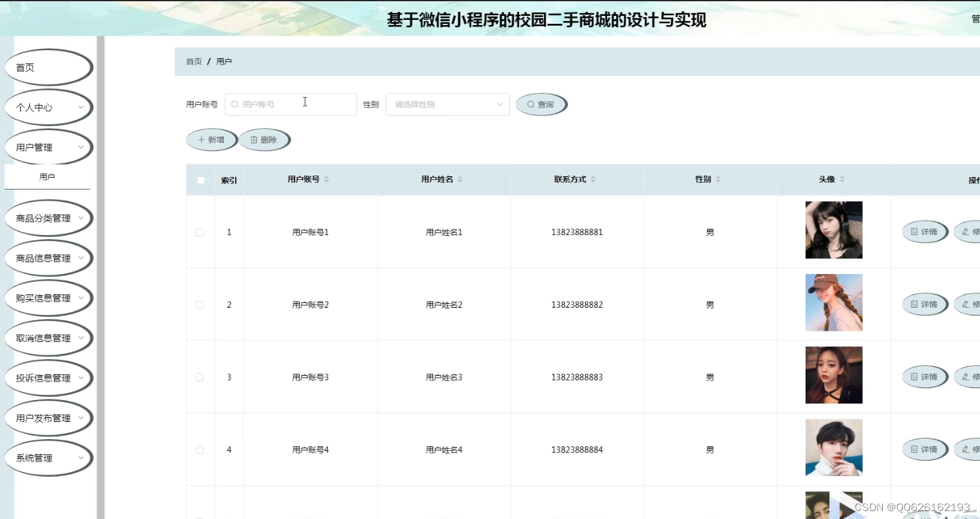Expand 购买信息管理 sidebar menu
The width and height of the screenshot is (980, 519).
tap(48, 298)
